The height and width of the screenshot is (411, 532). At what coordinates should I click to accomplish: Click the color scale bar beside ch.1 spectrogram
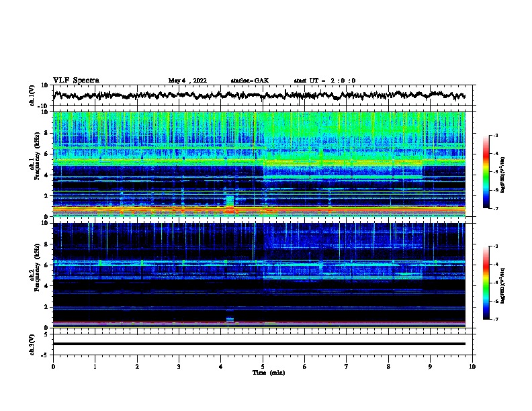coord(486,172)
